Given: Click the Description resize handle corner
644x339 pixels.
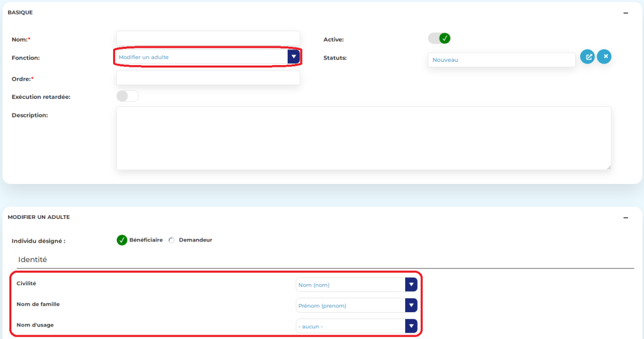Looking at the screenshot, I should point(608,167).
